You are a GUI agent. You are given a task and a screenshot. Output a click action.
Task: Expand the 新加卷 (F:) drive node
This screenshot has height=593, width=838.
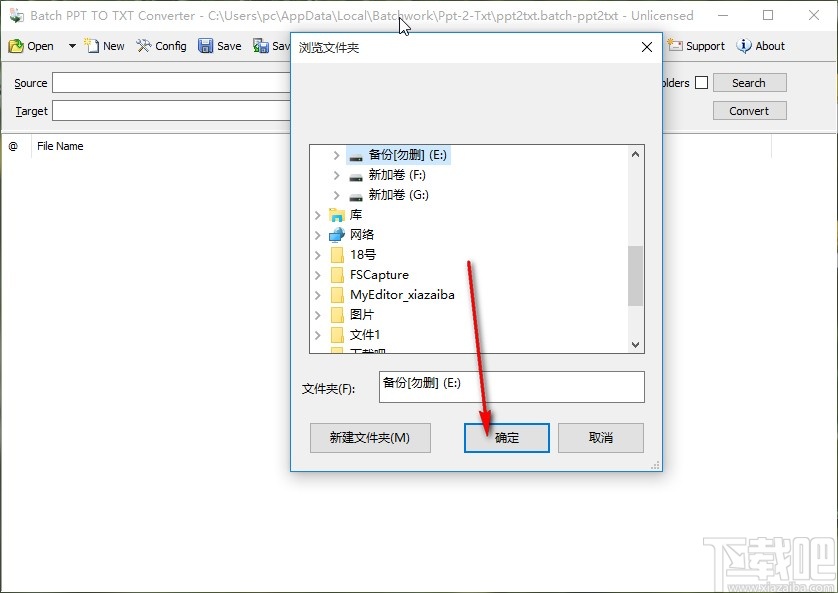coord(335,174)
